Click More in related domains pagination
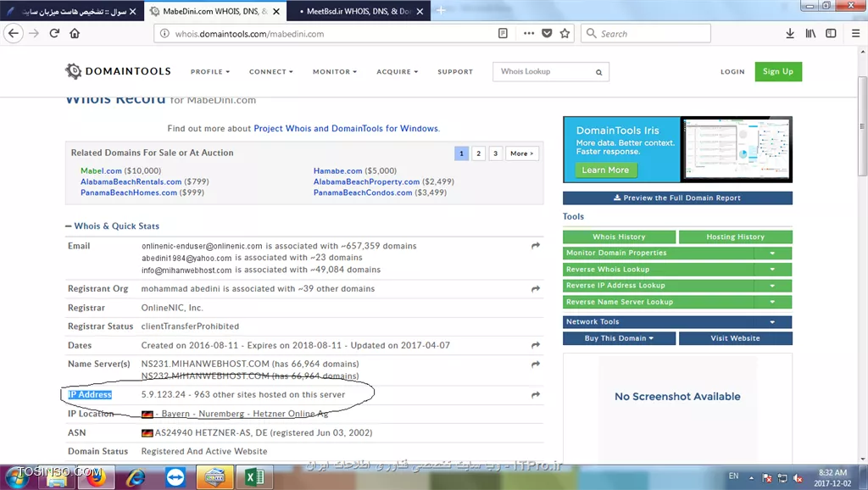 (x=521, y=153)
